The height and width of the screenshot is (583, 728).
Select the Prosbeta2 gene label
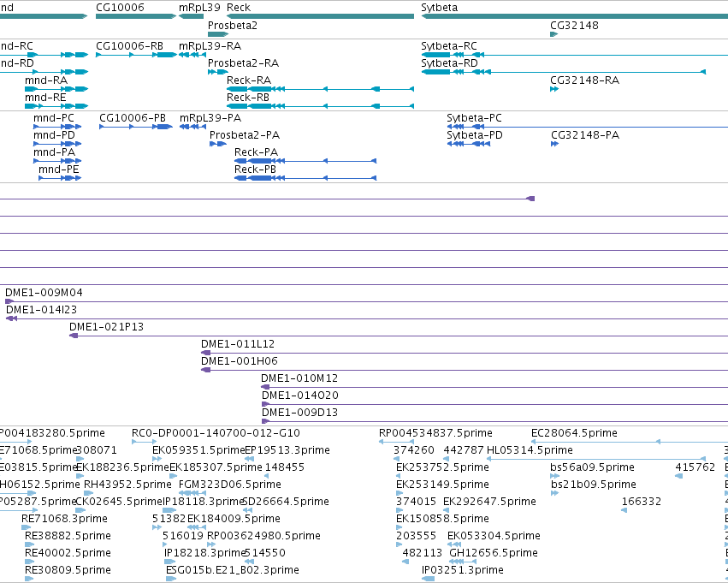(x=232, y=25)
